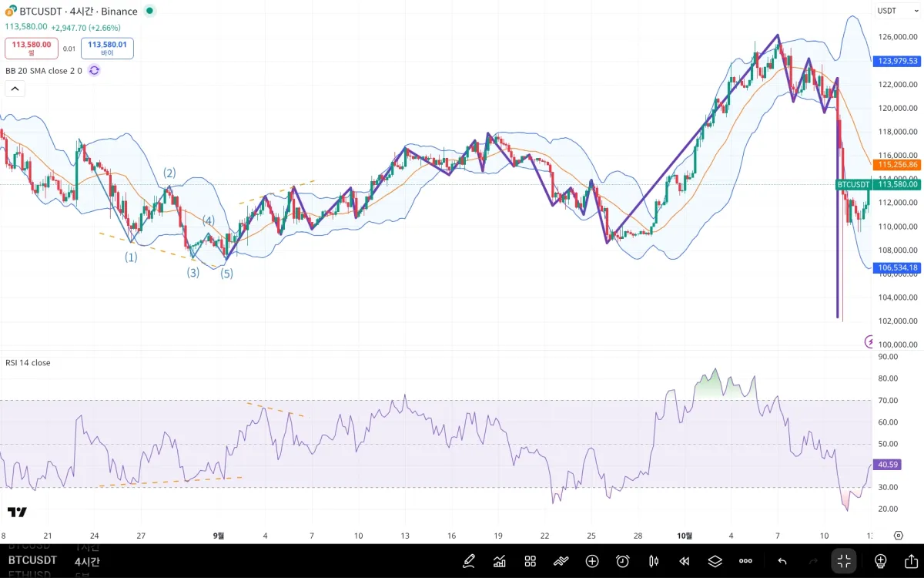Click the red sell button 113,580.00
The height and width of the screenshot is (578, 924).
pyautogui.click(x=32, y=49)
